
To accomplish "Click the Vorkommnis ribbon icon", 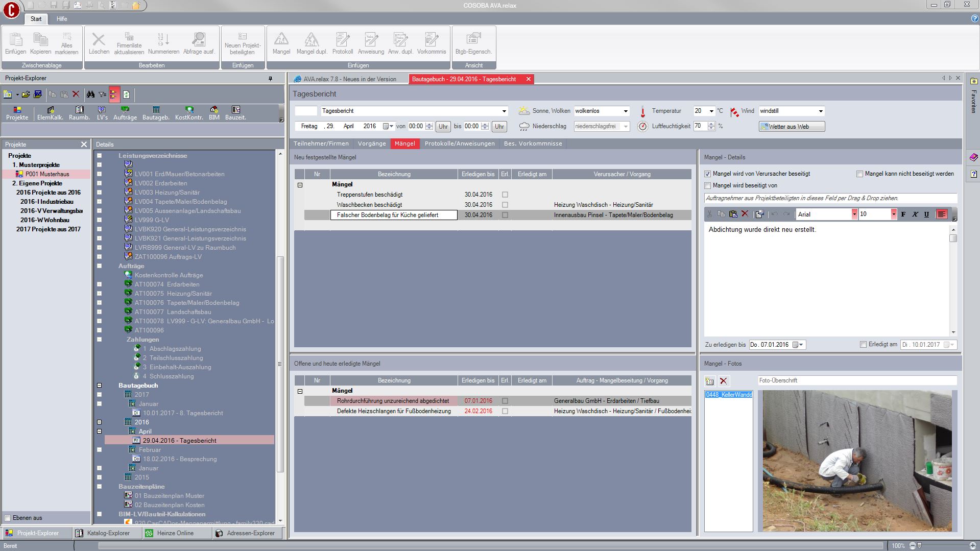I will pyautogui.click(x=431, y=43).
